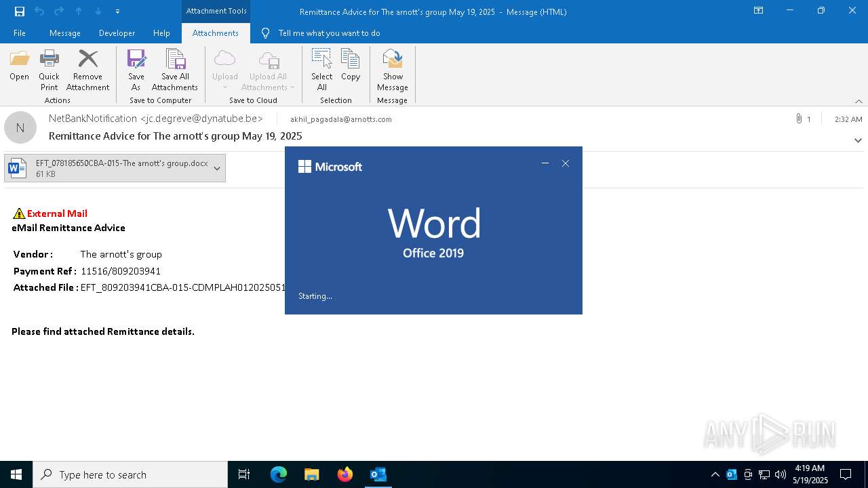
Task: Expand message header details chevron
Action: (x=858, y=140)
